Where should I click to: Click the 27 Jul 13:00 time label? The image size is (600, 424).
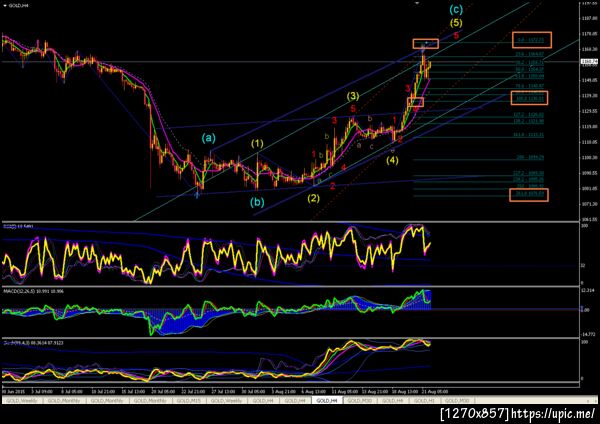pyautogui.click(x=223, y=392)
